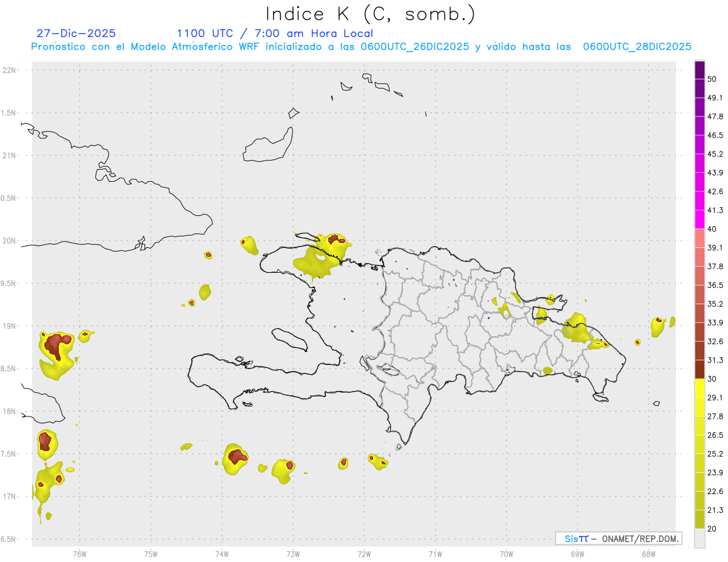728x562 pixels.
Task: Click the colorbar label "26.5"
Action: (x=716, y=436)
